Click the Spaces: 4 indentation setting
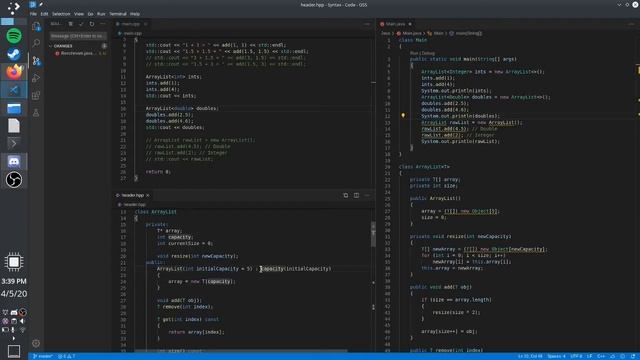 (556, 356)
